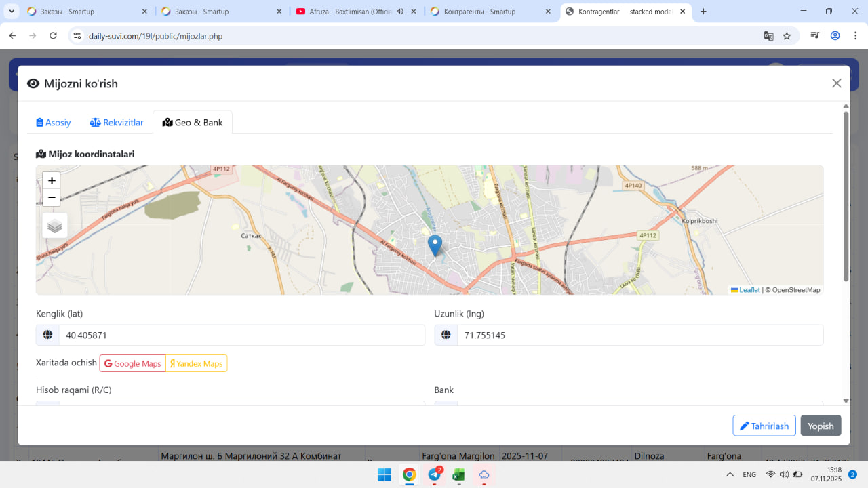Viewport: 868px width, 488px height.
Task: Zoom in on the map
Action: pyautogui.click(x=52, y=180)
